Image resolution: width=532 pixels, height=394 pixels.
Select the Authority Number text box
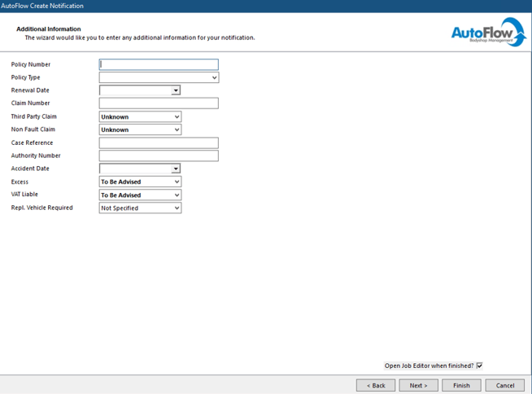(x=159, y=155)
